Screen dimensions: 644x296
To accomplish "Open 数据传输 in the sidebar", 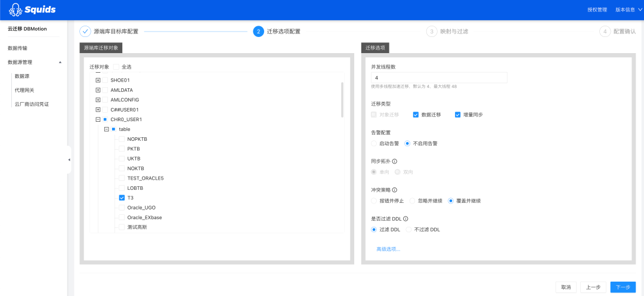I will (18, 48).
